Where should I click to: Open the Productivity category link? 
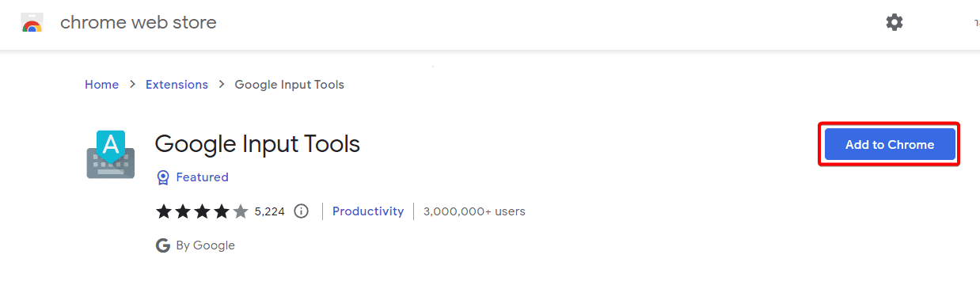coord(368,211)
